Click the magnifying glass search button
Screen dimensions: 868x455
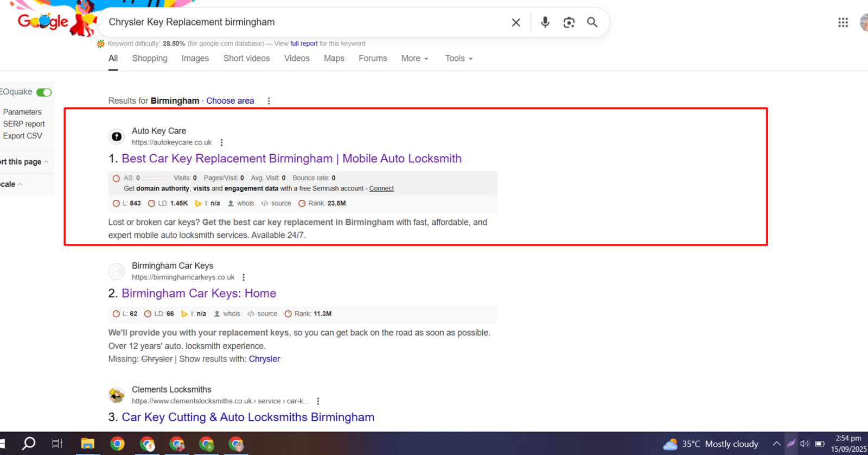[592, 22]
